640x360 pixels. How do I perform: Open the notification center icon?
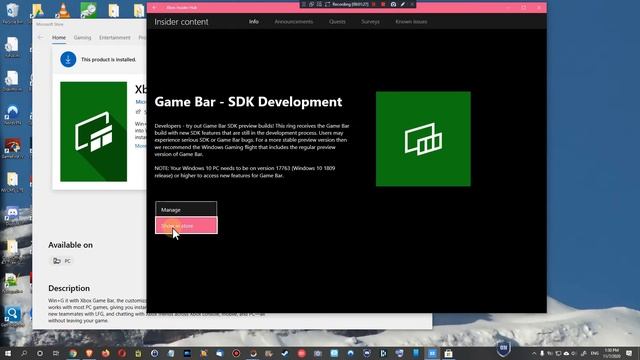(629, 353)
